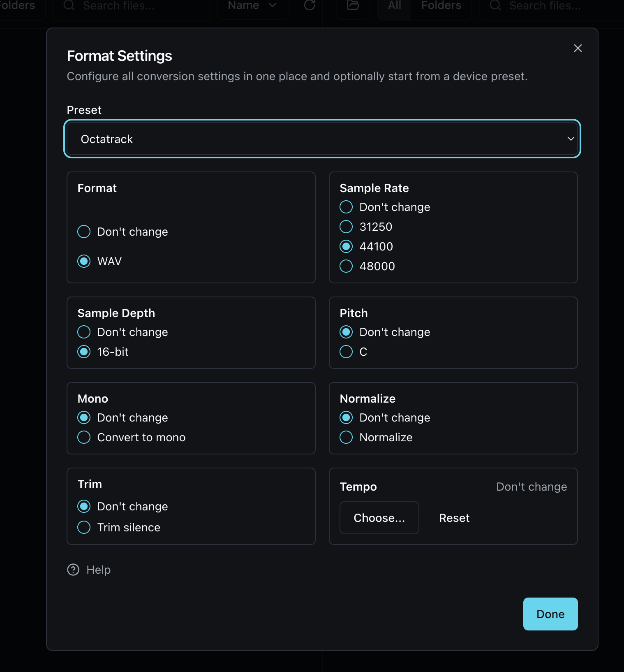Reset the Tempo setting
Screen dimensions: 624x672
point(454,518)
